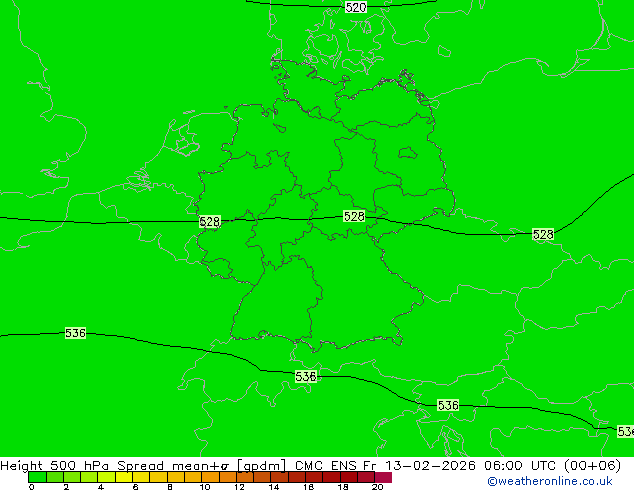Click the 520 contour label at top
Image resolution: width=634 pixels, height=490 pixels.
pos(356,7)
